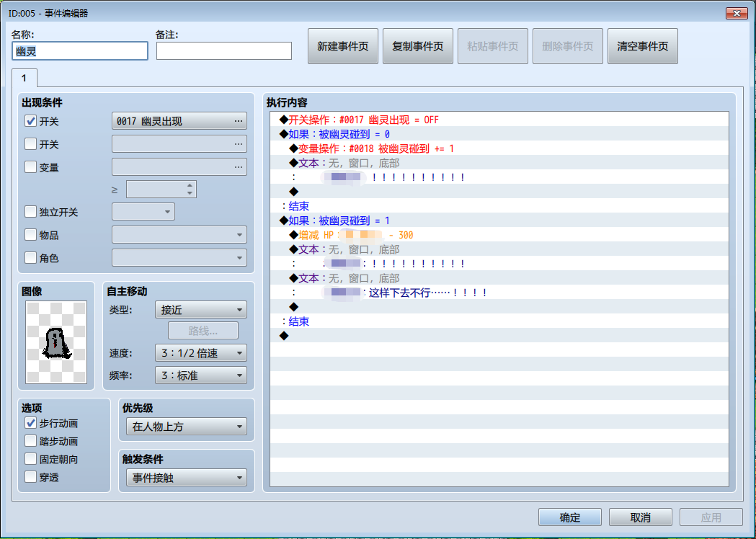Open switch picker for 0017 幽灵出现

tap(179, 121)
